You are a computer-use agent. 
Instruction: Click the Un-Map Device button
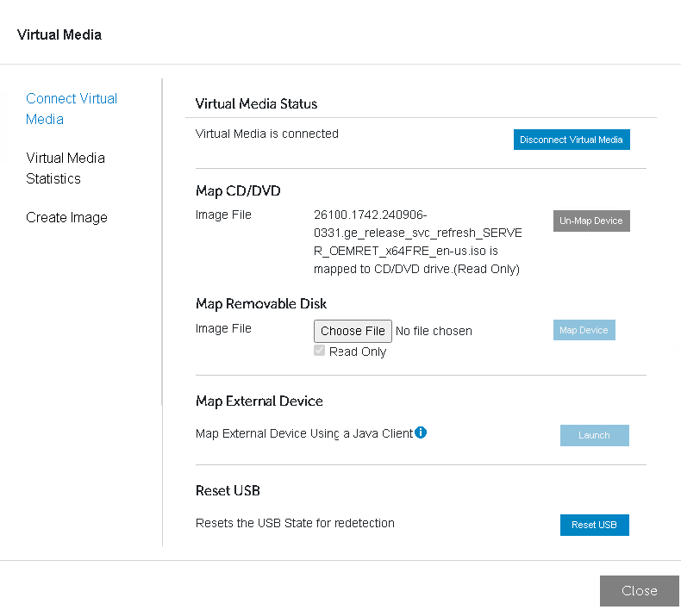(591, 221)
